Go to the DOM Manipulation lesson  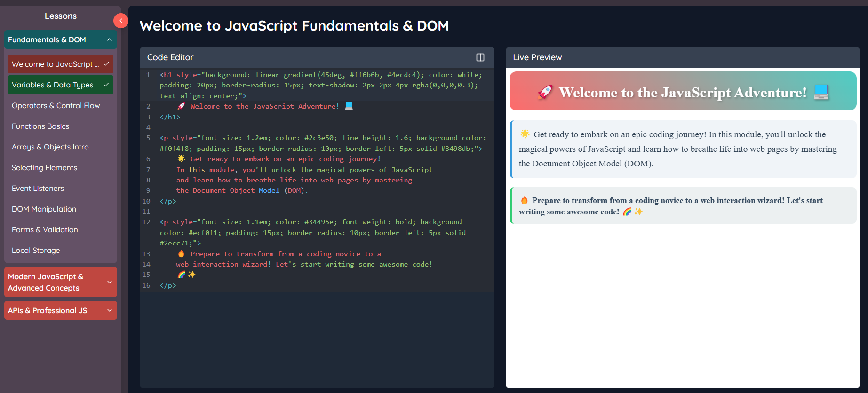[x=61, y=209]
